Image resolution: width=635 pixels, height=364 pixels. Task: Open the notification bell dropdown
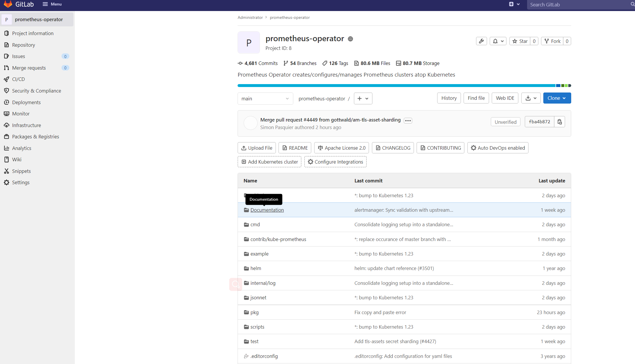point(498,41)
